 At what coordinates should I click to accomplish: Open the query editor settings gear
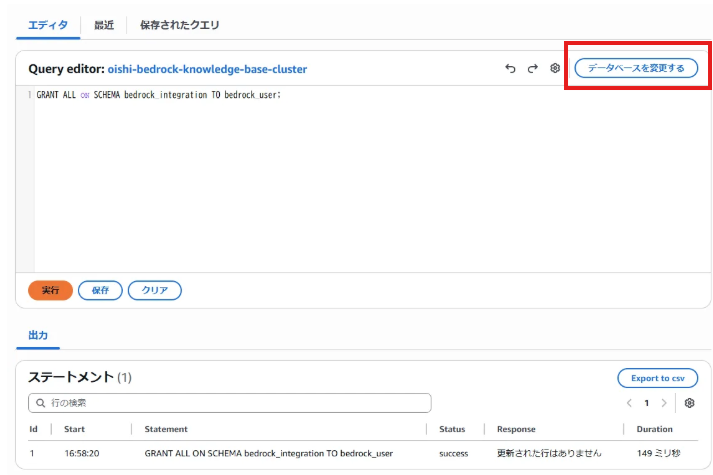point(555,68)
